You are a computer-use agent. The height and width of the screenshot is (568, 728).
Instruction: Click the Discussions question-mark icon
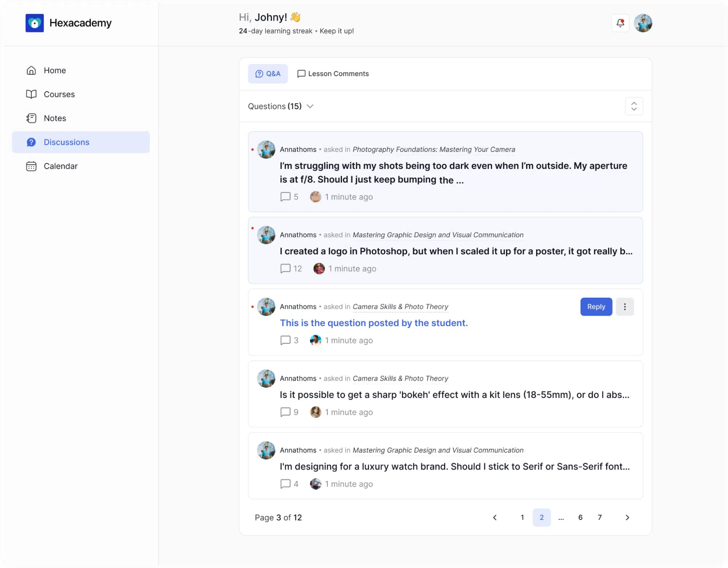pos(31,142)
